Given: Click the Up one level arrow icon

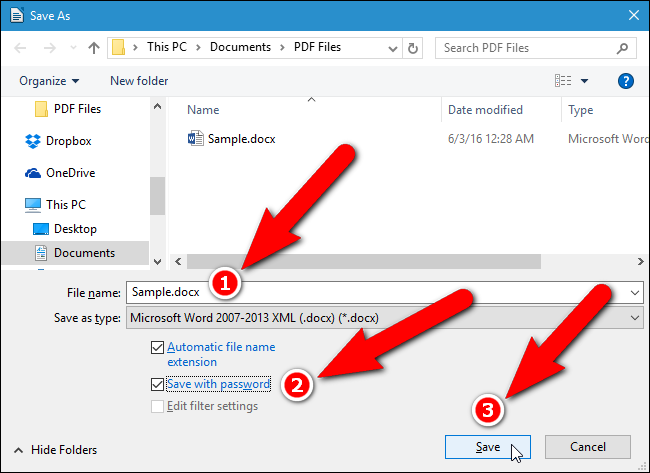Looking at the screenshot, I should coord(94,48).
